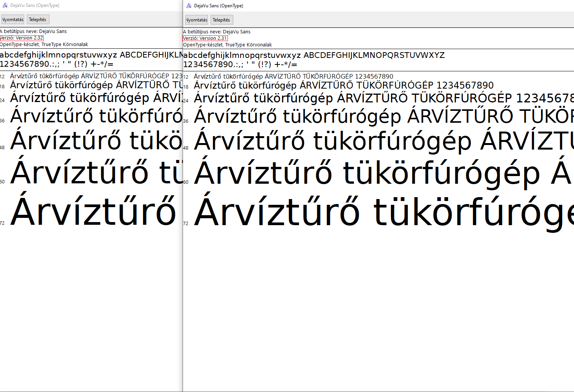
Task: Click the size label '12' in left window
Action: 2,76
